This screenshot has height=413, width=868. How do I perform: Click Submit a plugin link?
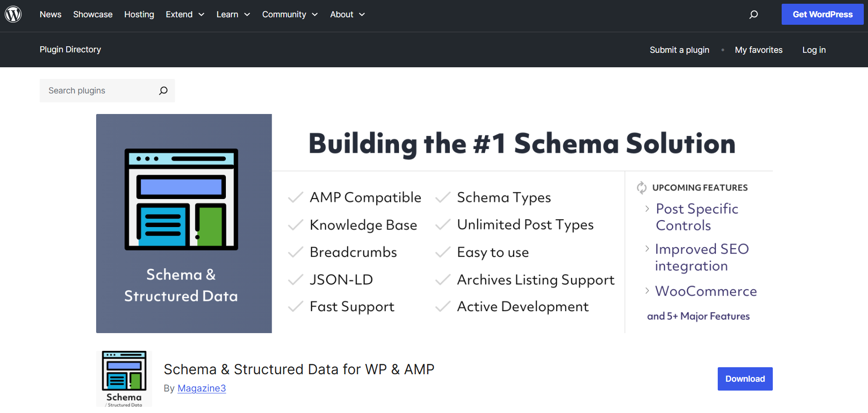tap(679, 50)
